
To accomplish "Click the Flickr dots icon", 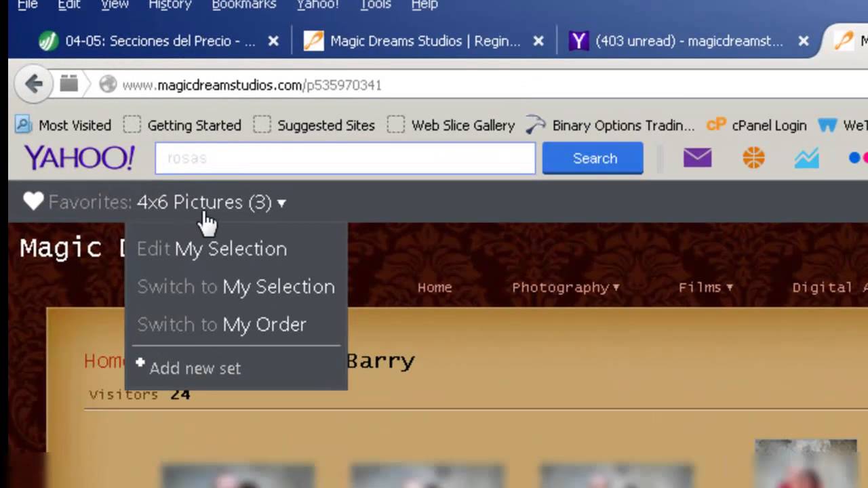I will point(858,158).
